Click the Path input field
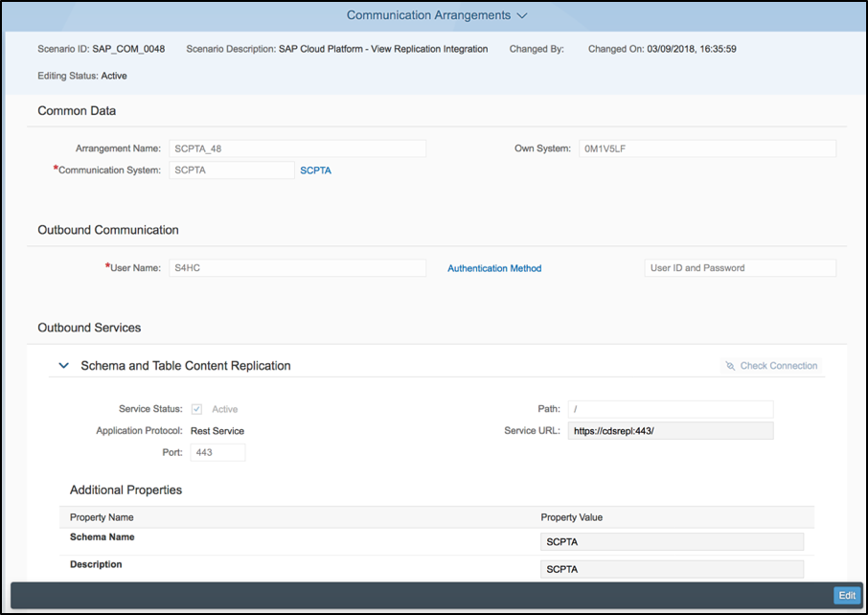The width and height of the screenshot is (868, 615). tap(671, 409)
